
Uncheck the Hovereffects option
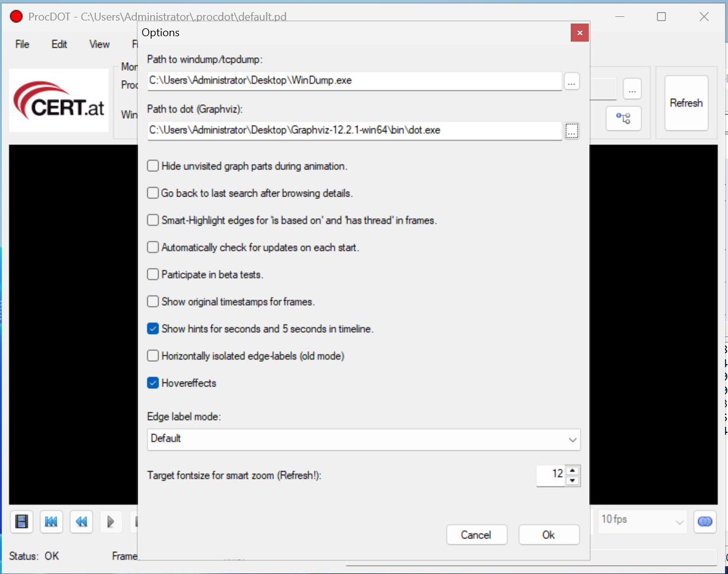(153, 383)
